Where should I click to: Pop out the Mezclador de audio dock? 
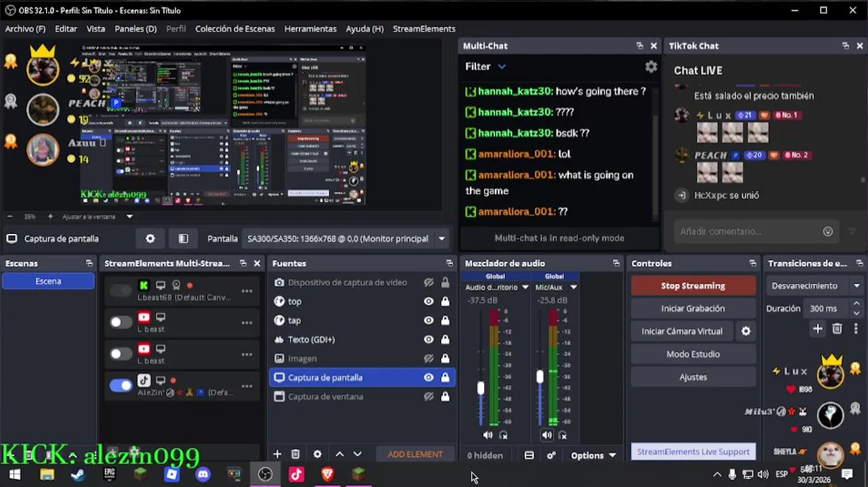[x=616, y=263]
